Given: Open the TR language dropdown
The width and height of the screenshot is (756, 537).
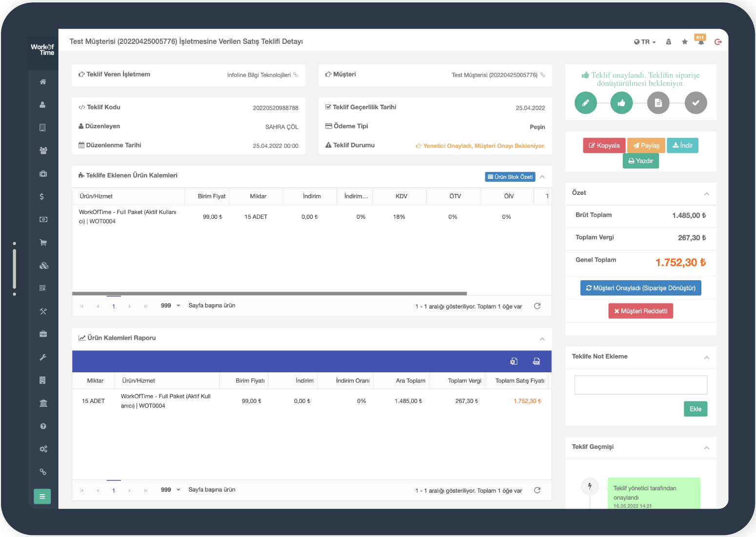Looking at the screenshot, I should (645, 42).
